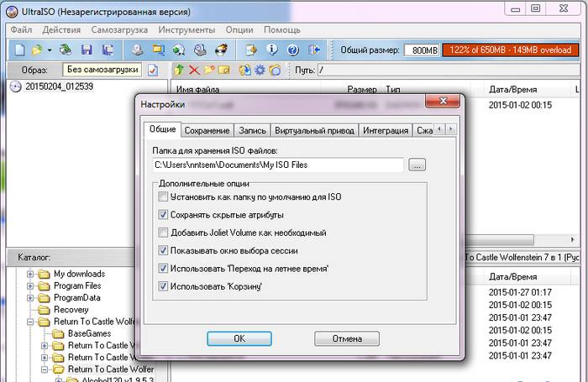Toggle 'Показывать окно выбора сессии' checkbox

point(163,250)
